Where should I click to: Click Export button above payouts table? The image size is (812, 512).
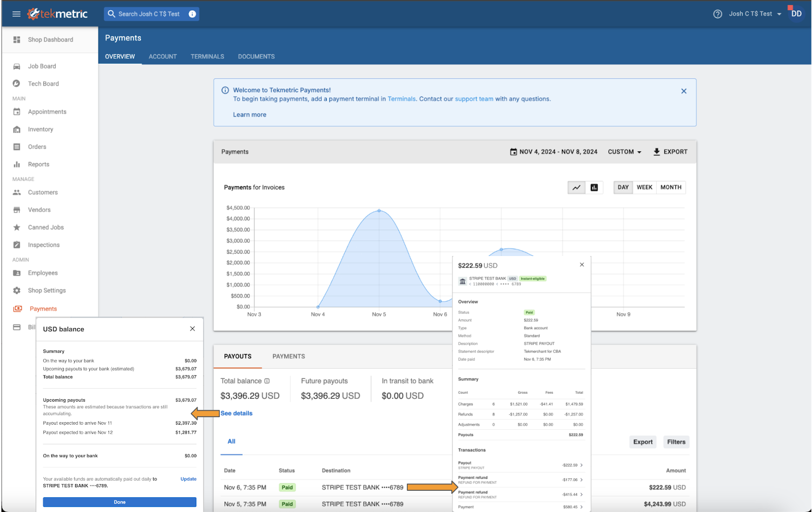pos(642,442)
